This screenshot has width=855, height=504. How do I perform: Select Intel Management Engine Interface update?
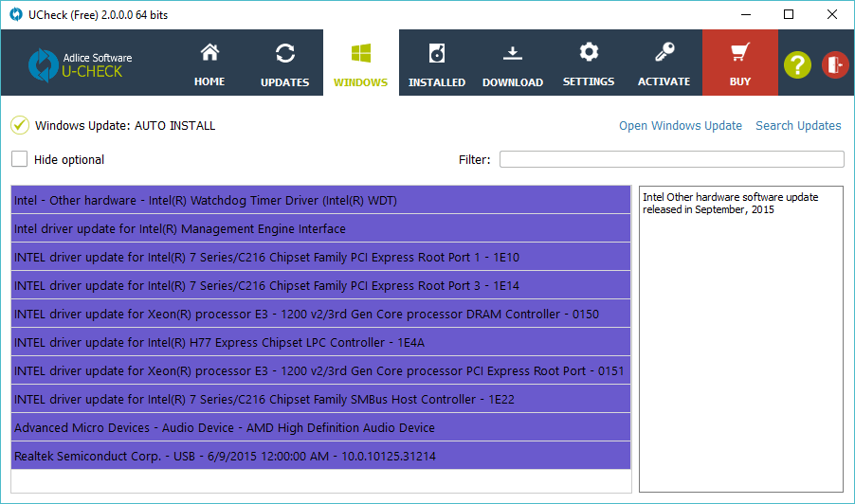click(x=320, y=228)
